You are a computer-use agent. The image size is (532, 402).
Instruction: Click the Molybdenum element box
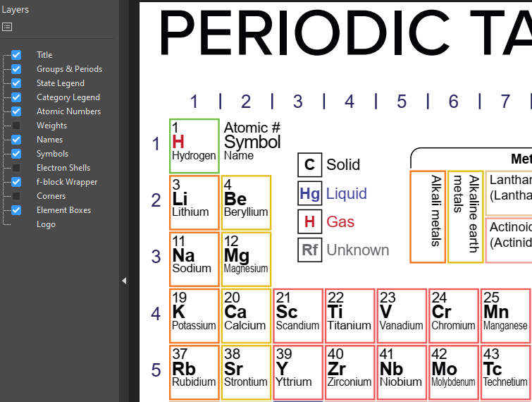pos(454,373)
